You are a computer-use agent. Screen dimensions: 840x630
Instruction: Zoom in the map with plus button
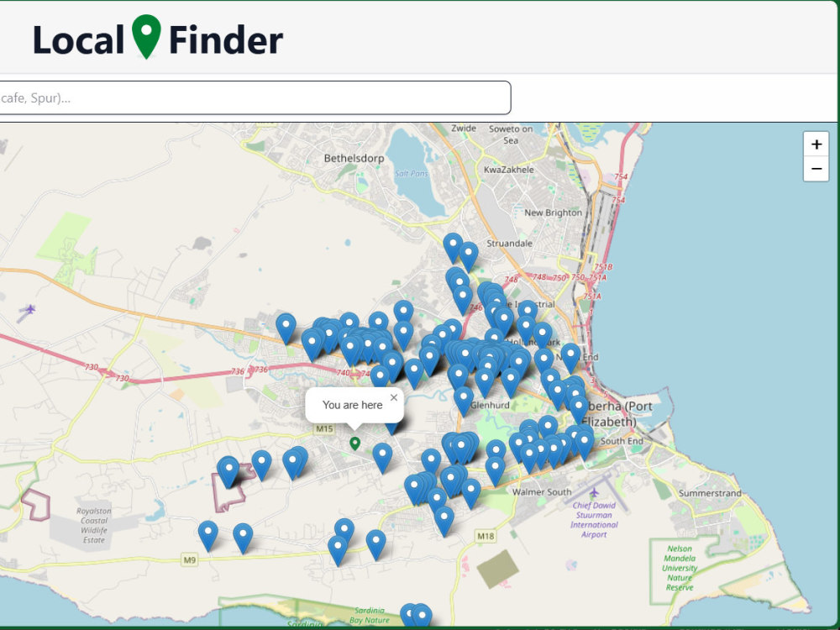816,144
